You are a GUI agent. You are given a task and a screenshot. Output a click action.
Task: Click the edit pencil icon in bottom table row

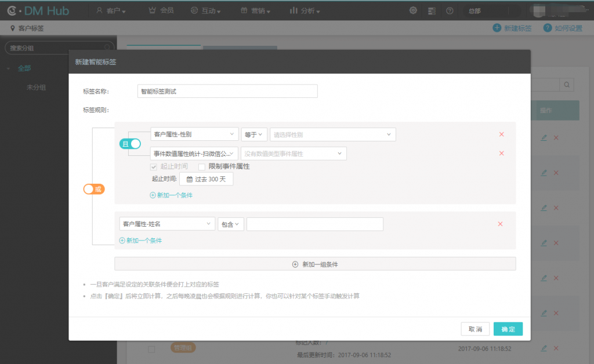(x=544, y=348)
